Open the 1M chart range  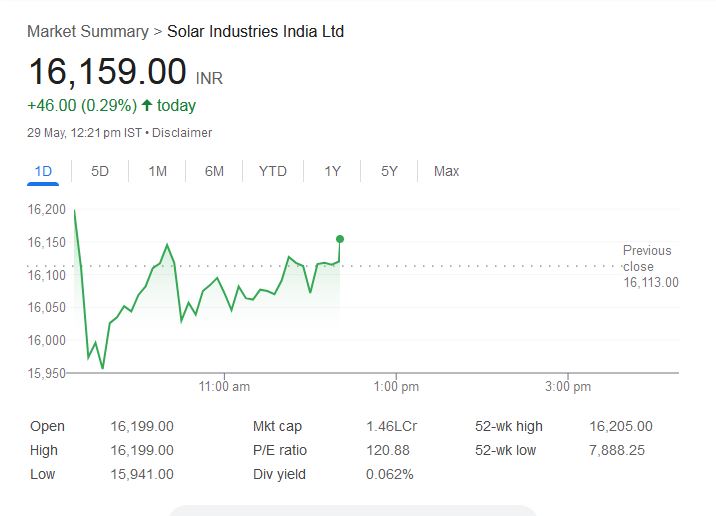point(157,171)
